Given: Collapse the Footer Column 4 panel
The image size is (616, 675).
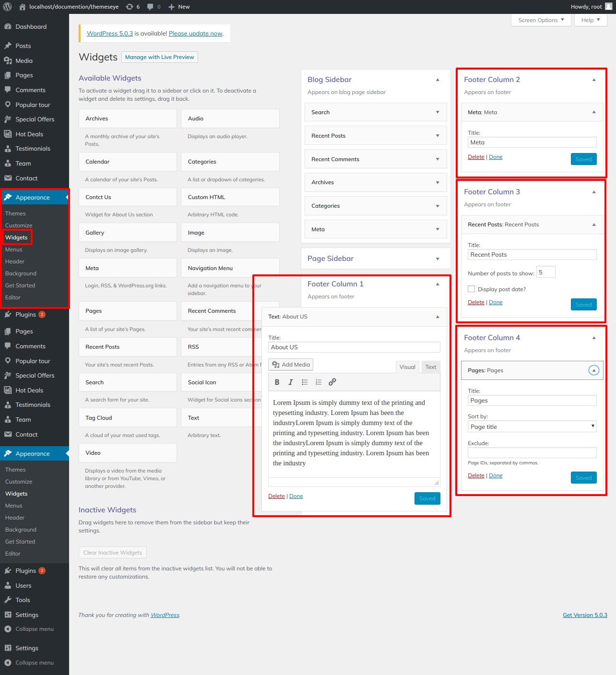Looking at the screenshot, I should 594,338.
